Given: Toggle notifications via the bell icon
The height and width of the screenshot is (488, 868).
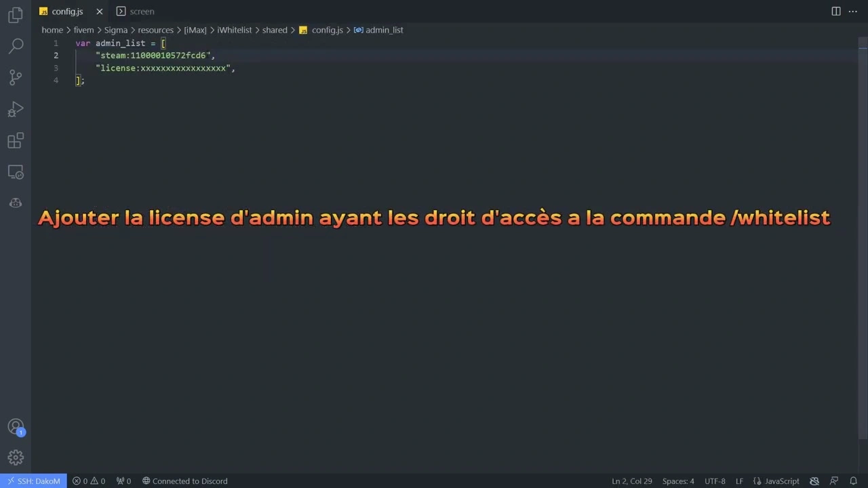Looking at the screenshot, I should tap(853, 481).
